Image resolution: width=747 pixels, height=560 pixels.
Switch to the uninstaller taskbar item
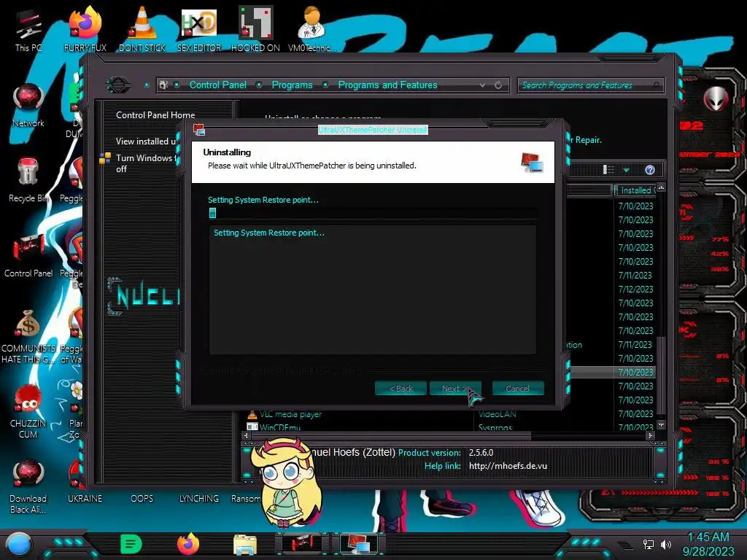(x=359, y=544)
